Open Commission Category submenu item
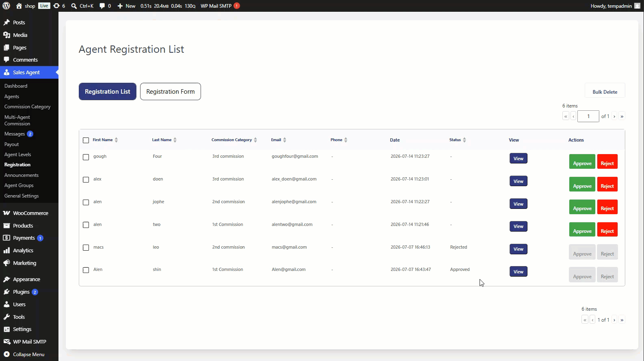 (x=28, y=107)
